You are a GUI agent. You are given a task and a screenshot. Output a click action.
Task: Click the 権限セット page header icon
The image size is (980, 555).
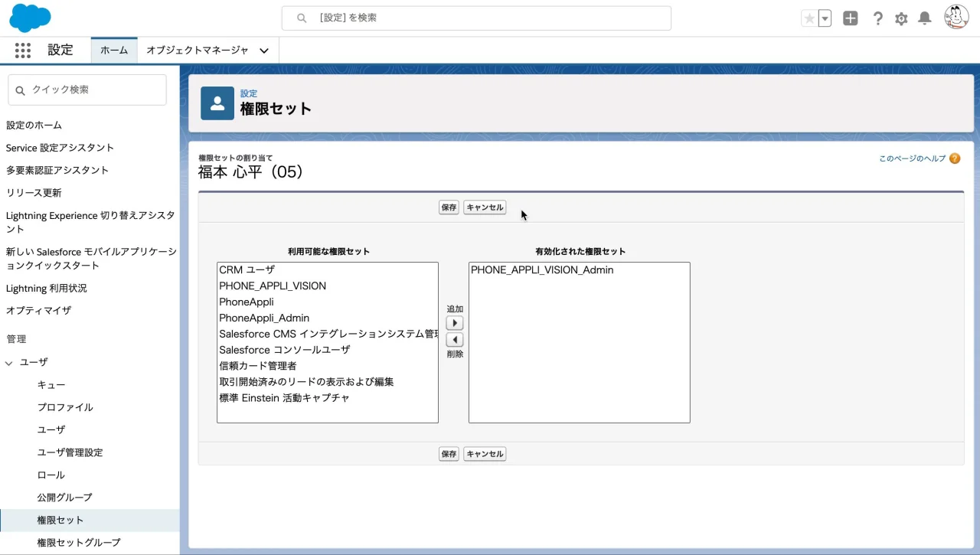tap(217, 103)
